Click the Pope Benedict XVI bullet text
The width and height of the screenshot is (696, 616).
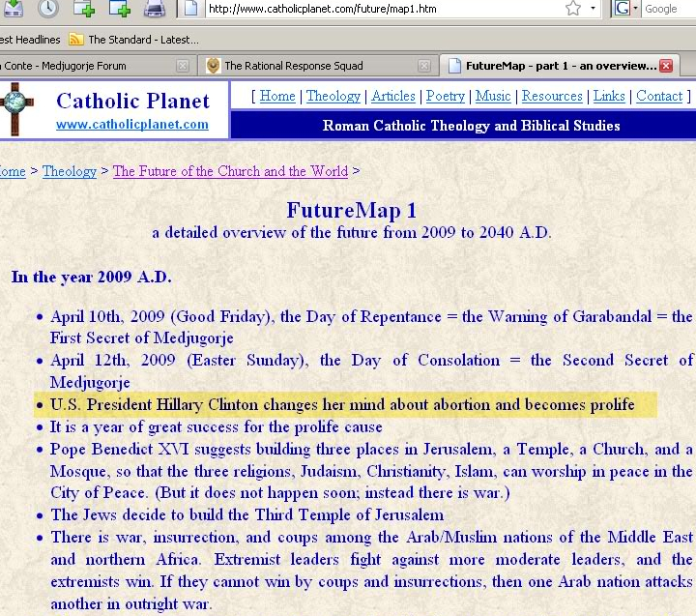(x=371, y=471)
